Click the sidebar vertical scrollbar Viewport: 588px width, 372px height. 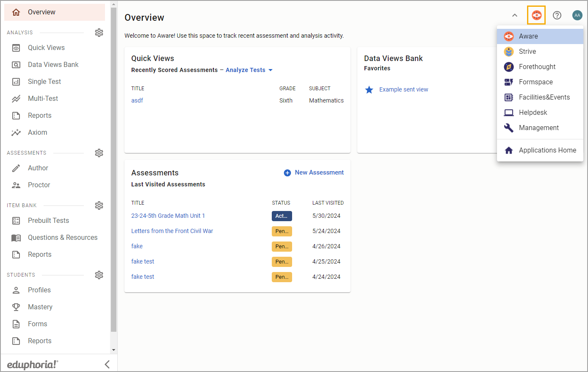pyautogui.click(x=113, y=169)
